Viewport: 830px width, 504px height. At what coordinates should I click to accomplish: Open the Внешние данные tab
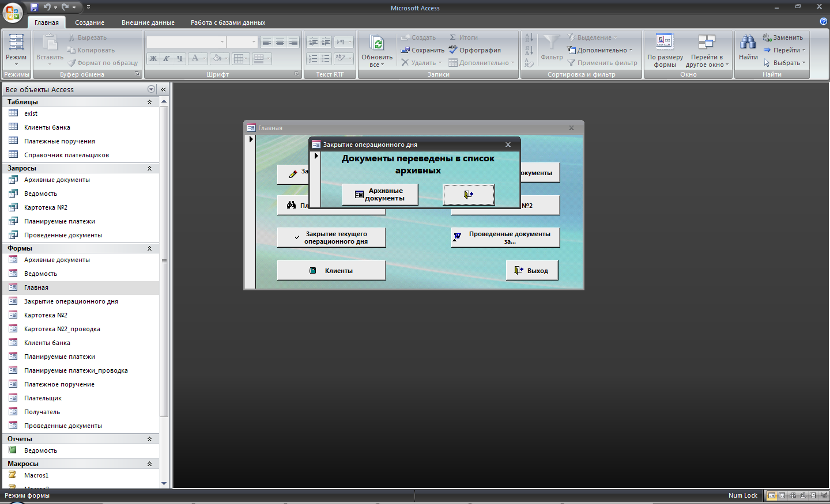coord(148,22)
